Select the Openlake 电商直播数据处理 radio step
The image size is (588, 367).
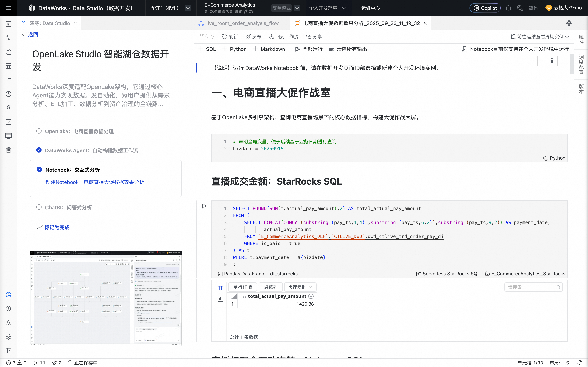click(x=39, y=131)
